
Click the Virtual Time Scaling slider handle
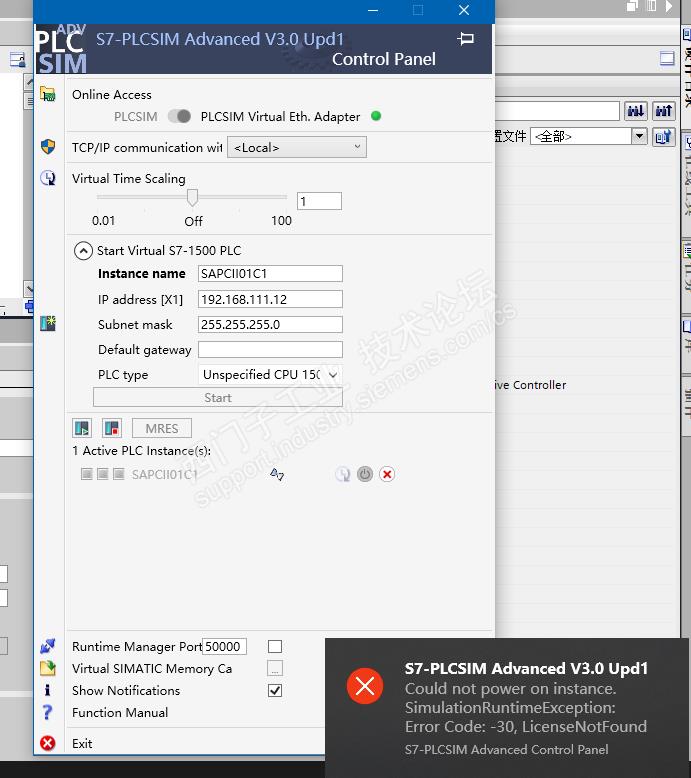click(x=192, y=197)
